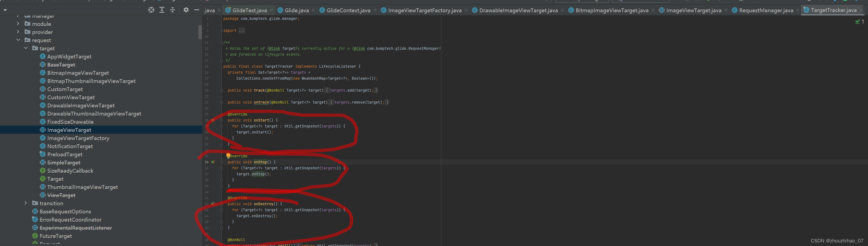Screen dimensions: 868x246
Task: Select deprecated SimpleTarget class
Action: pyautogui.click(x=64, y=163)
